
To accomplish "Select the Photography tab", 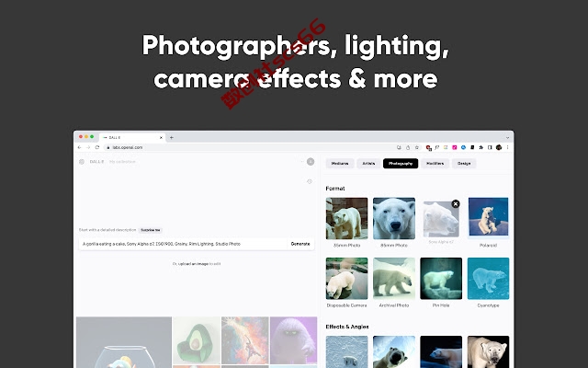I will pos(401,164).
